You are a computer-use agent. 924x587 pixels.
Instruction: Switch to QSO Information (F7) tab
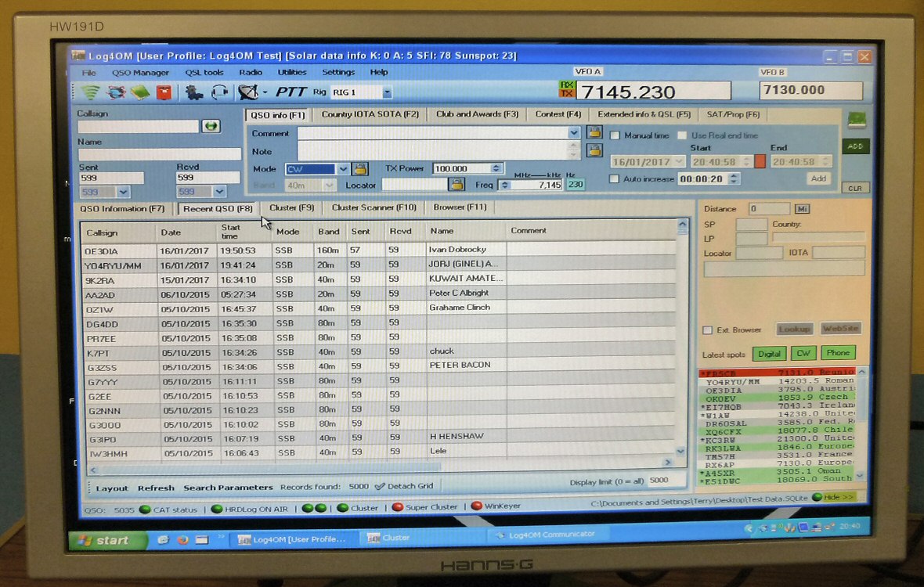click(123, 208)
